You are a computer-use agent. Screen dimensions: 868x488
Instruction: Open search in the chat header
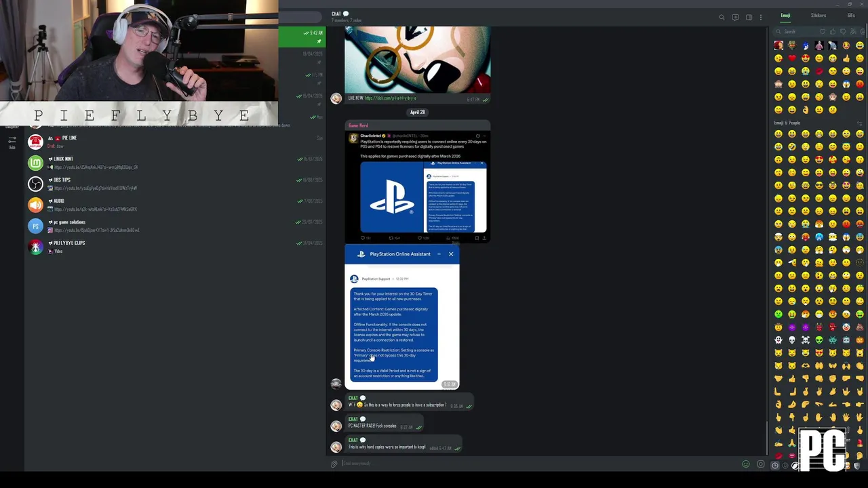coord(722,18)
